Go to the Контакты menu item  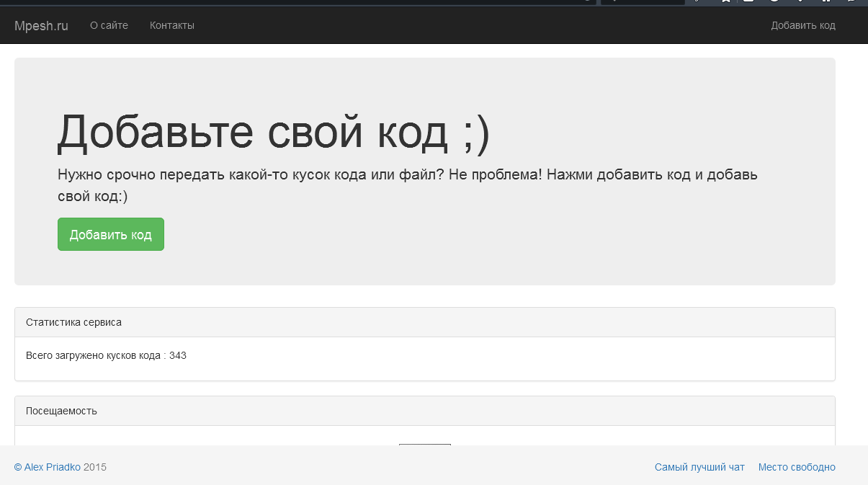[171, 26]
